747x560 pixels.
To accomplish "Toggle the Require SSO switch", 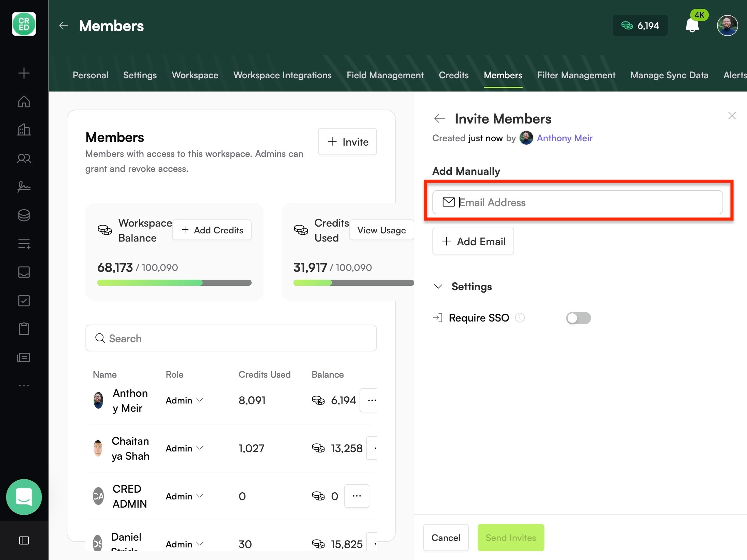I will pyautogui.click(x=578, y=318).
